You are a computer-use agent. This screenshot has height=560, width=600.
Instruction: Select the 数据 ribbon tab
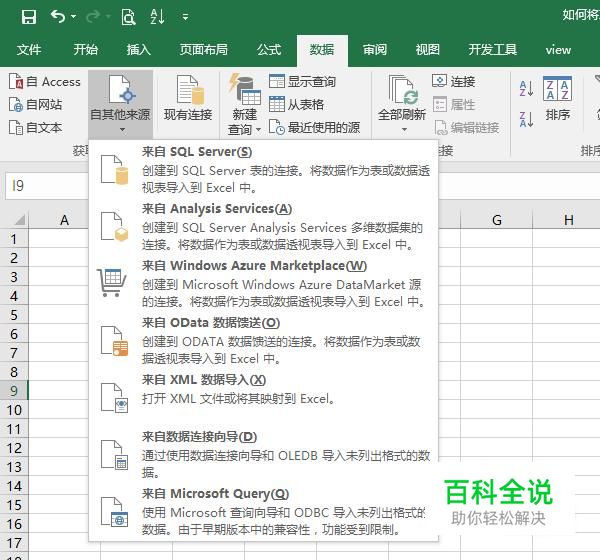point(322,50)
